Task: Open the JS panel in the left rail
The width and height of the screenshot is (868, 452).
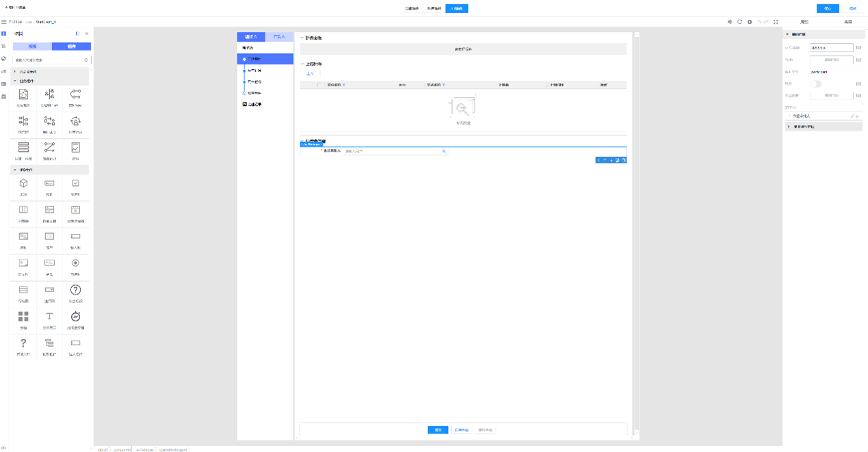Action: click(3, 71)
